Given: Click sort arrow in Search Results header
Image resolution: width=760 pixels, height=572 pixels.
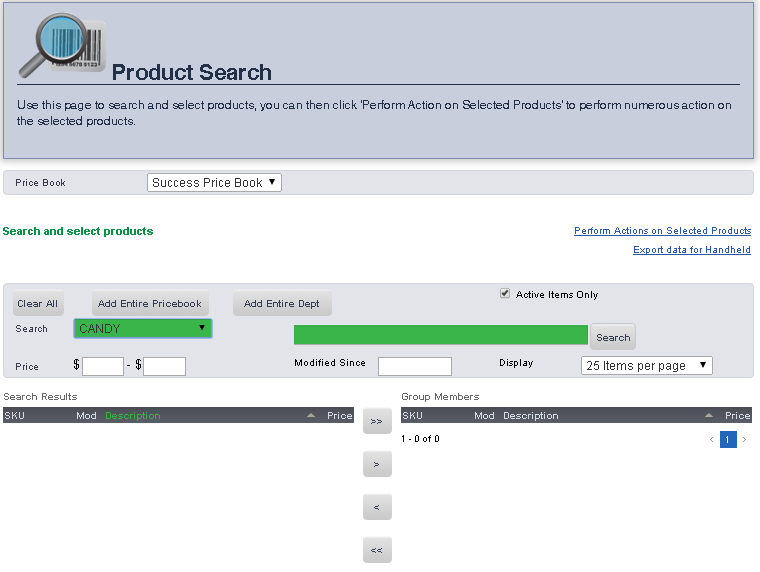Looking at the screenshot, I should [311, 415].
